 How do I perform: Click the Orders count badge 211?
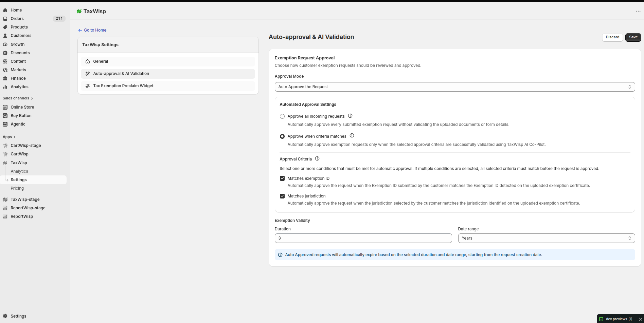pos(59,19)
